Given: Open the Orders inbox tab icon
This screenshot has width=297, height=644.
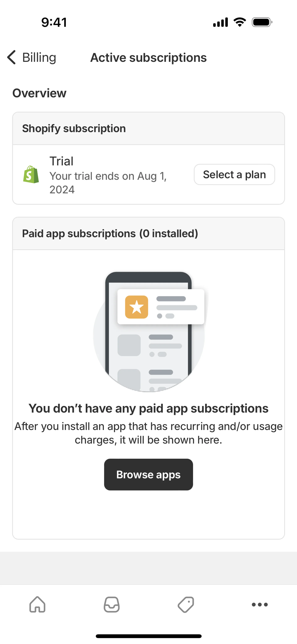Looking at the screenshot, I should (x=112, y=605).
